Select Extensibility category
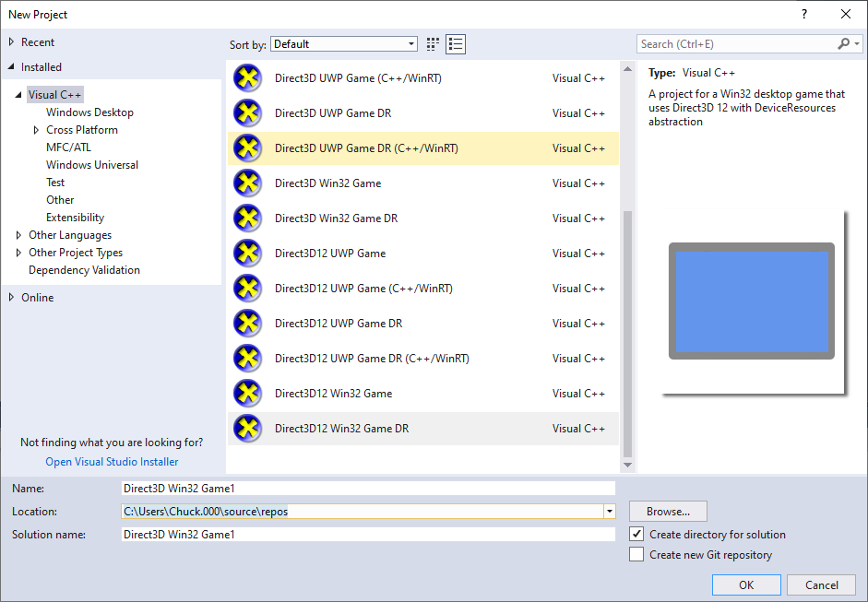The width and height of the screenshot is (868, 602). pos(75,218)
